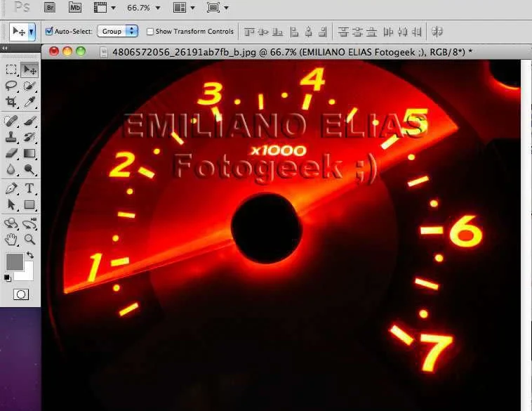The image size is (532, 411).
Task: Select the Clone Stamp tool
Action: pos(11,137)
